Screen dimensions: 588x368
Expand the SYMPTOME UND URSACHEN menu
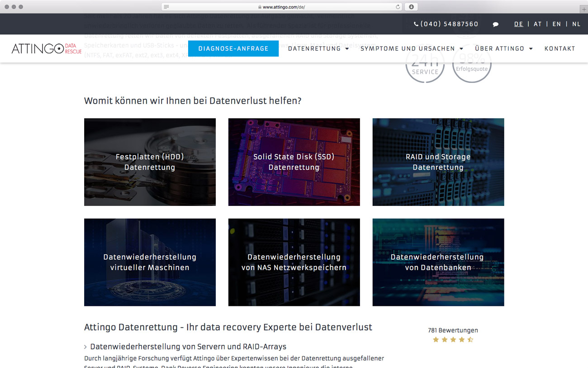click(412, 48)
